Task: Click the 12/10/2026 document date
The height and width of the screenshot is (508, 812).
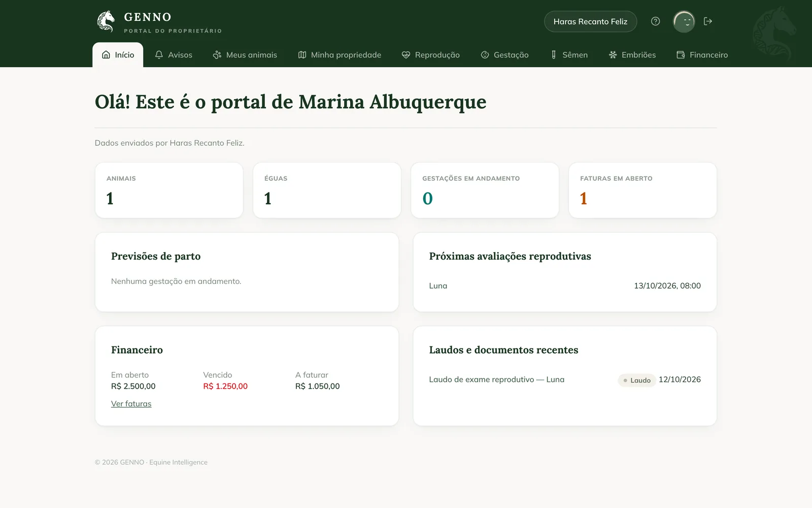Action: pyautogui.click(x=680, y=379)
